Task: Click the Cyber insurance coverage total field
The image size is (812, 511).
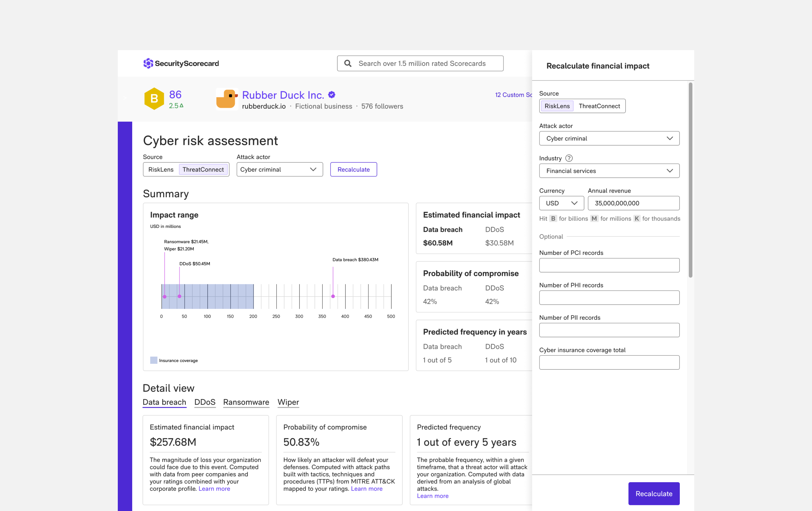Action: point(609,362)
